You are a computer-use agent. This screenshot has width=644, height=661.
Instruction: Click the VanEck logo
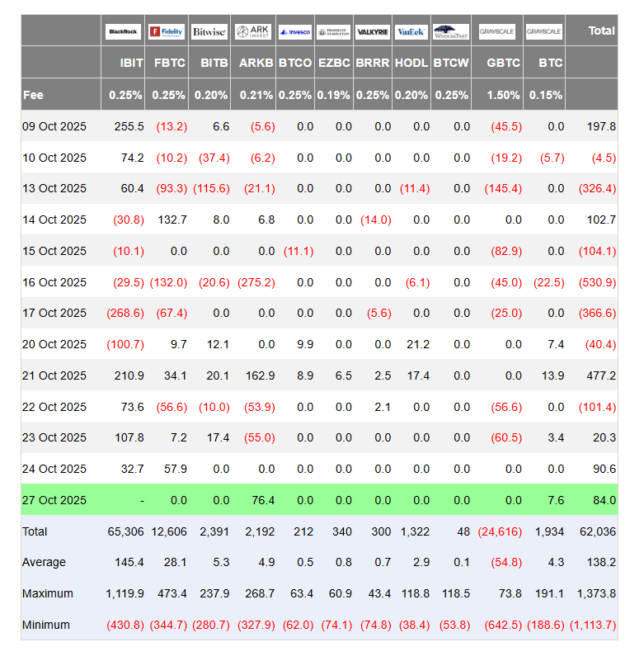[x=411, y=31]
